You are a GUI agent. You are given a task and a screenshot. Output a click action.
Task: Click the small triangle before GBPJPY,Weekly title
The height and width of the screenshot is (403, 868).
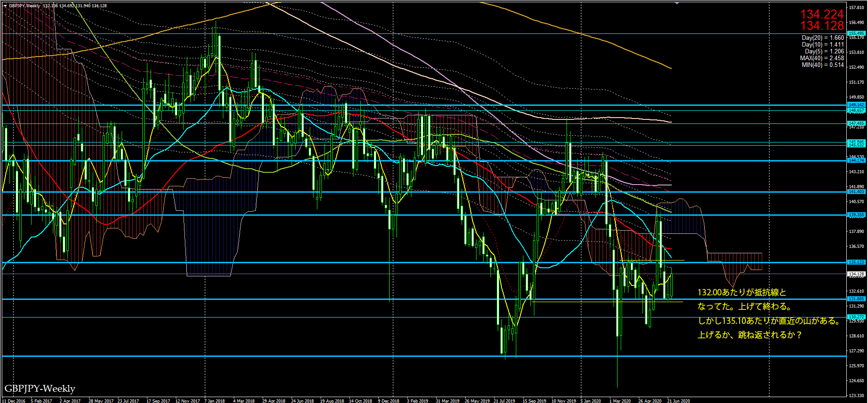[x=5, y=6]
